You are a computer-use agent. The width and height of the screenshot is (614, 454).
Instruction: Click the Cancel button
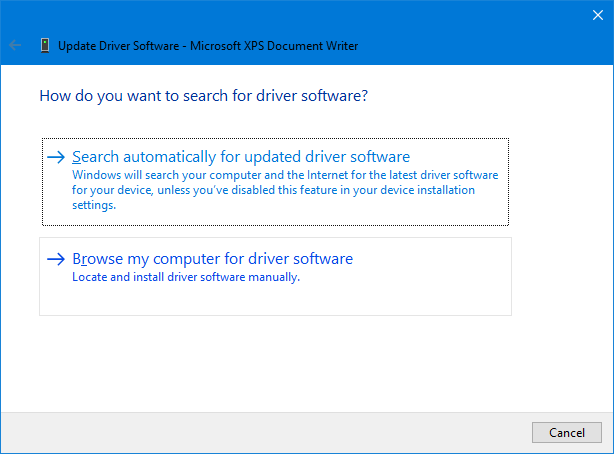[567, 432]
